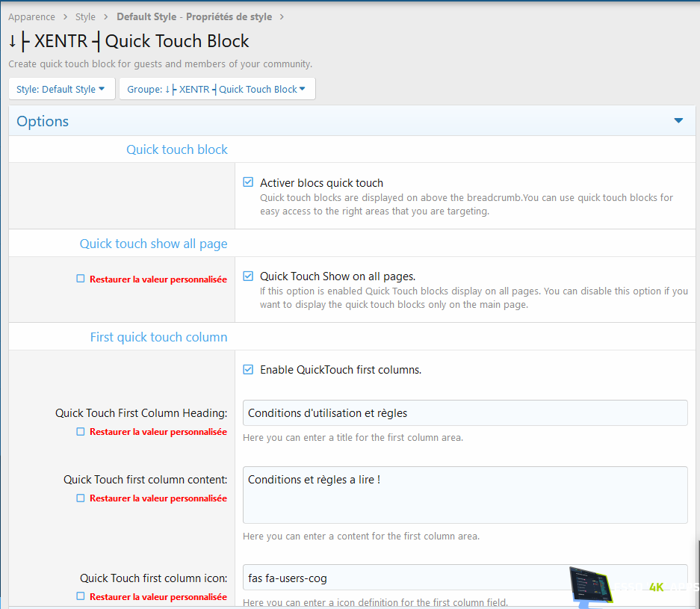Open the "Apparence" breadcrumb
This screenshot has width=700, height=609.
tap(31, 16)
